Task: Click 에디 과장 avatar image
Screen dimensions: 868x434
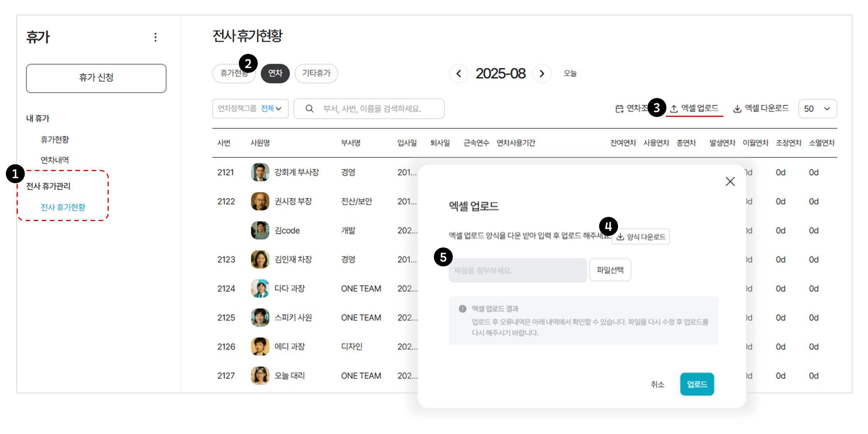Action: click(x=260, y=347)
